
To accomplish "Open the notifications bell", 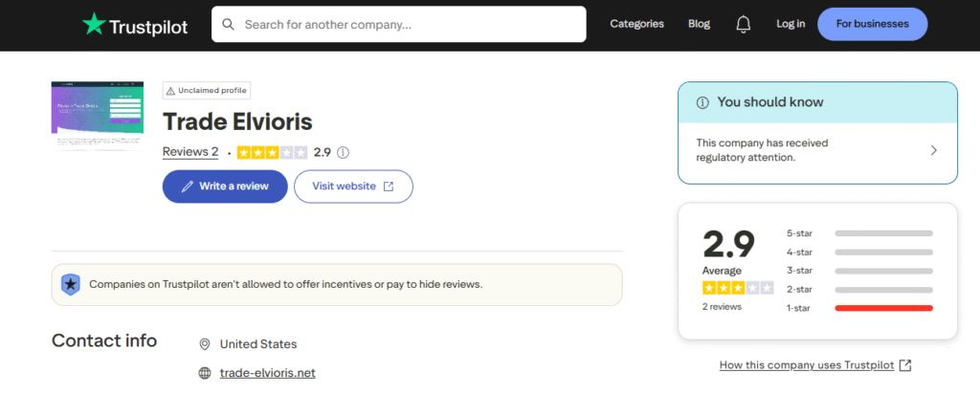I will (x=743, y=25).
